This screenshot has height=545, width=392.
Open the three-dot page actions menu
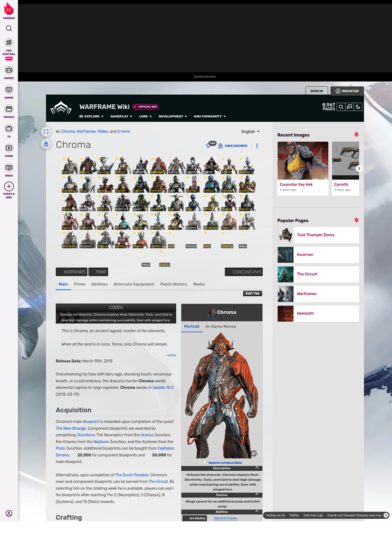257,146
